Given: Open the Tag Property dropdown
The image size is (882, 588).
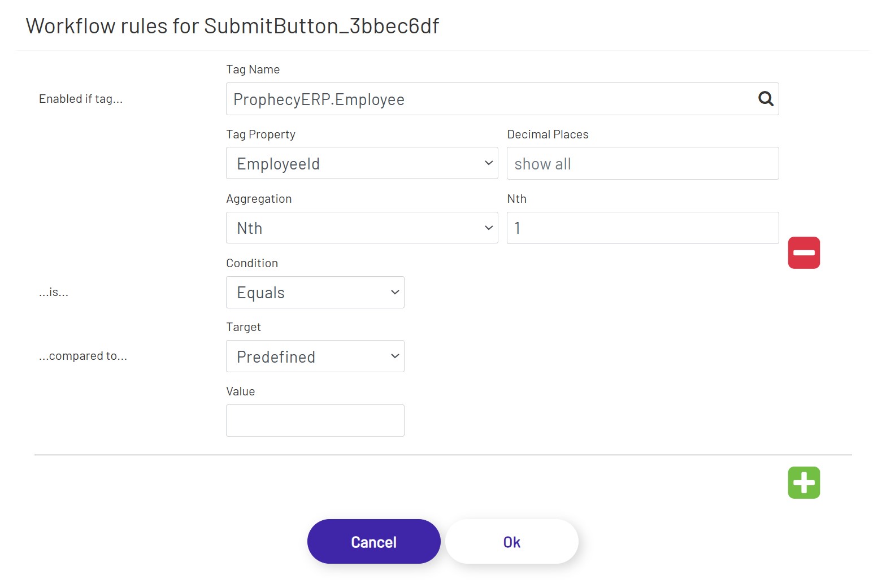Looking at the screenshot, I should [362, 163].
